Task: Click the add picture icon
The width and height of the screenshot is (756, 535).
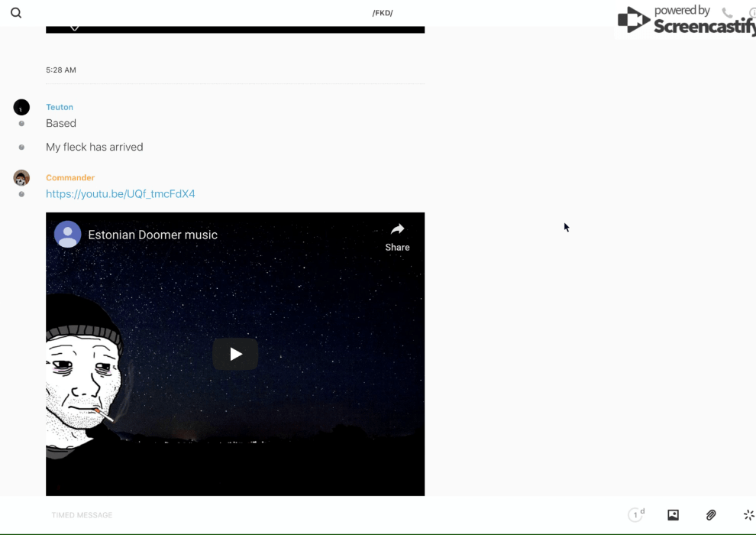Action: [x=673, y=515]
